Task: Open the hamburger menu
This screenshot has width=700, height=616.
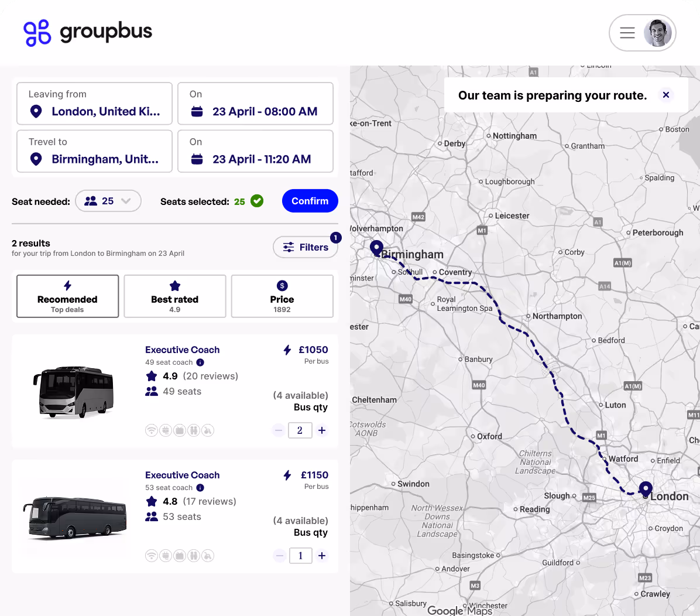Action: [627, 33]
